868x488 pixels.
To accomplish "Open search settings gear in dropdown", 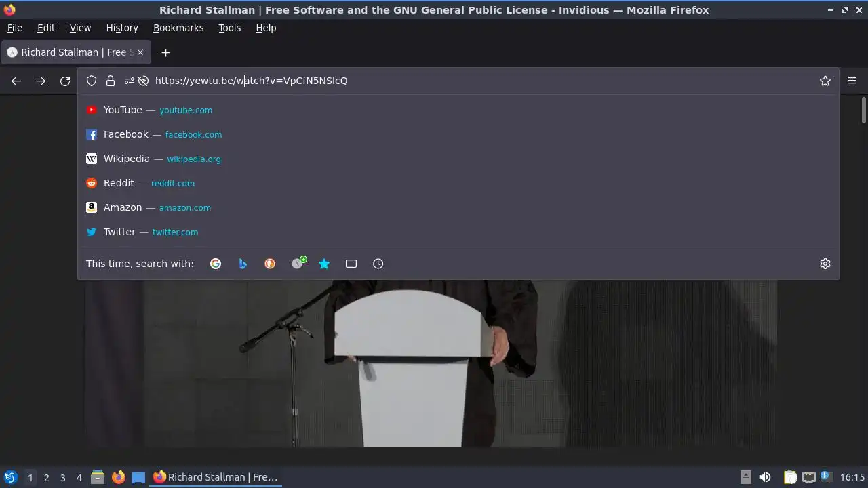I will [825, 264].
